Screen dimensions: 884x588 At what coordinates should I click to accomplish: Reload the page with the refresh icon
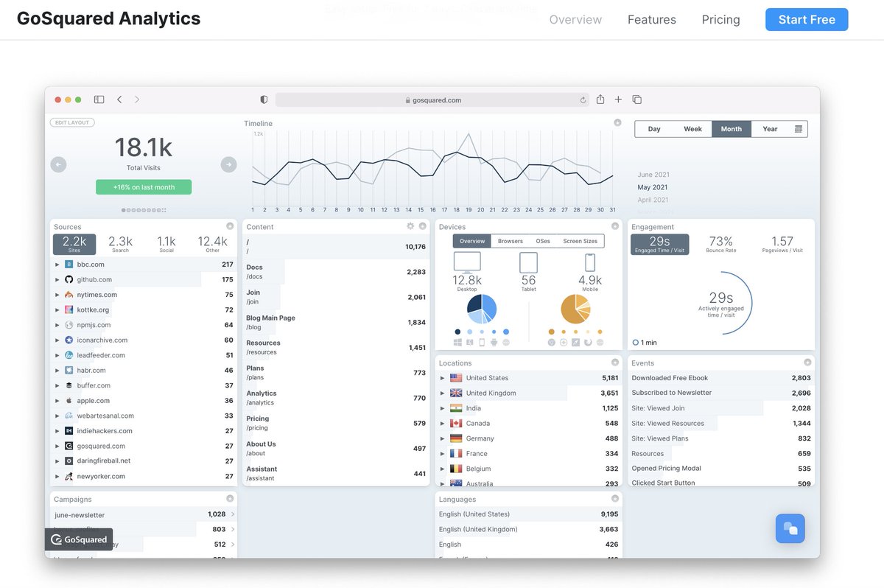[583, 100]
